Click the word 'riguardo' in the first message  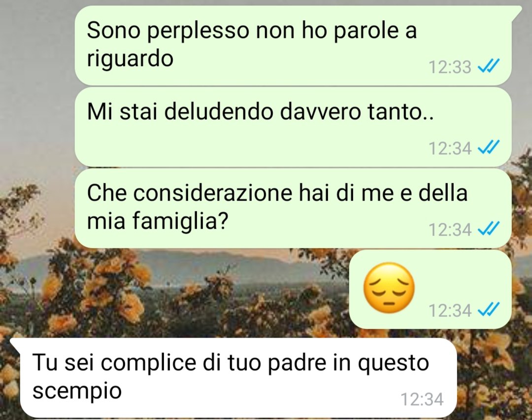[x=130, y=59]
